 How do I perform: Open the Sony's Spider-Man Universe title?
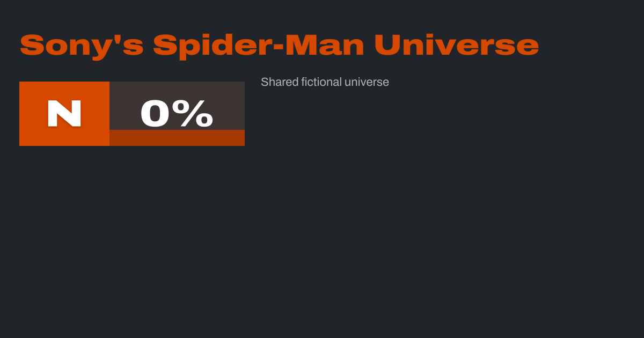pos(279,46)
